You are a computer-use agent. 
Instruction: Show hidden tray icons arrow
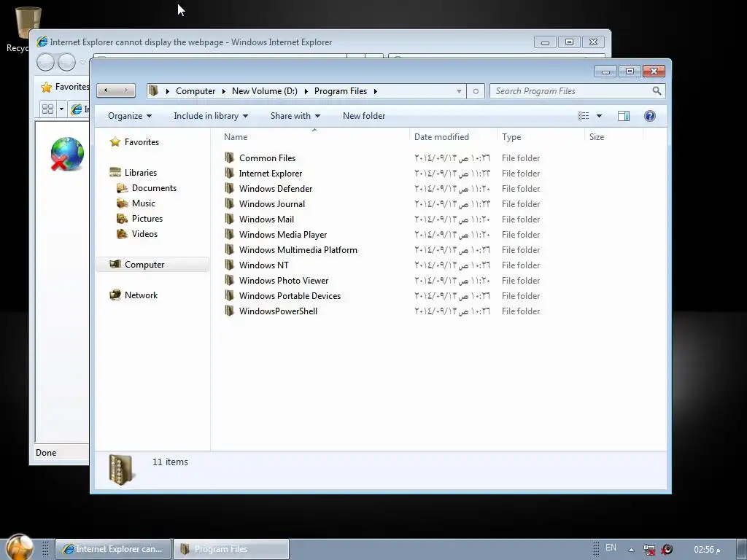click(x=631, y=550)
